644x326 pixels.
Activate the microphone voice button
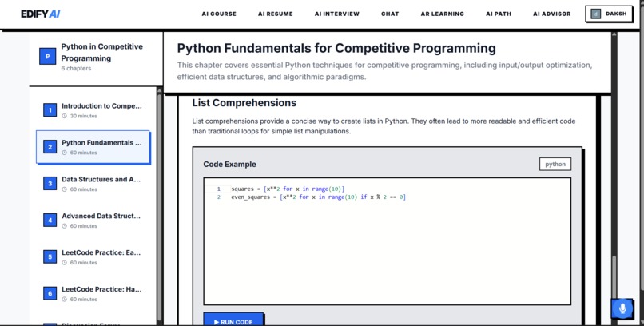click(622, 308)
